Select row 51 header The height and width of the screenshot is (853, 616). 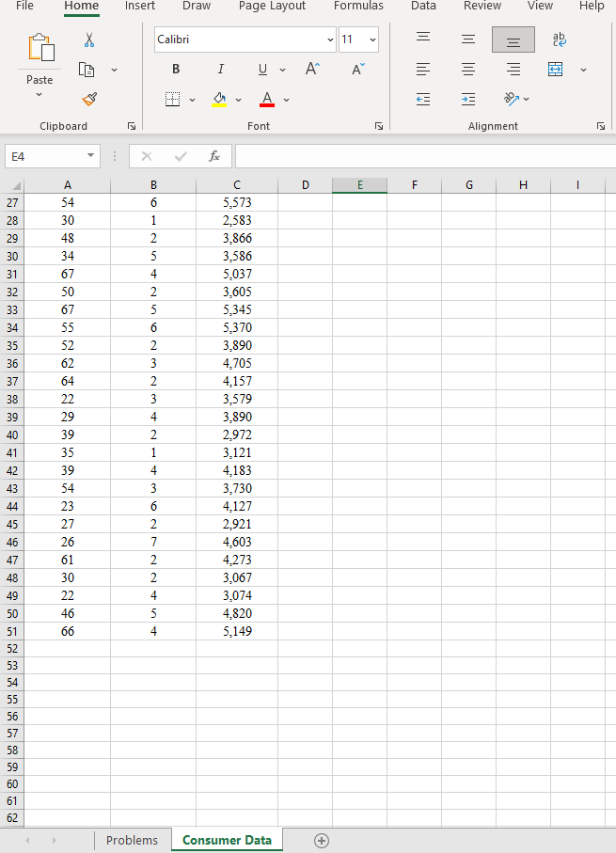12,632
